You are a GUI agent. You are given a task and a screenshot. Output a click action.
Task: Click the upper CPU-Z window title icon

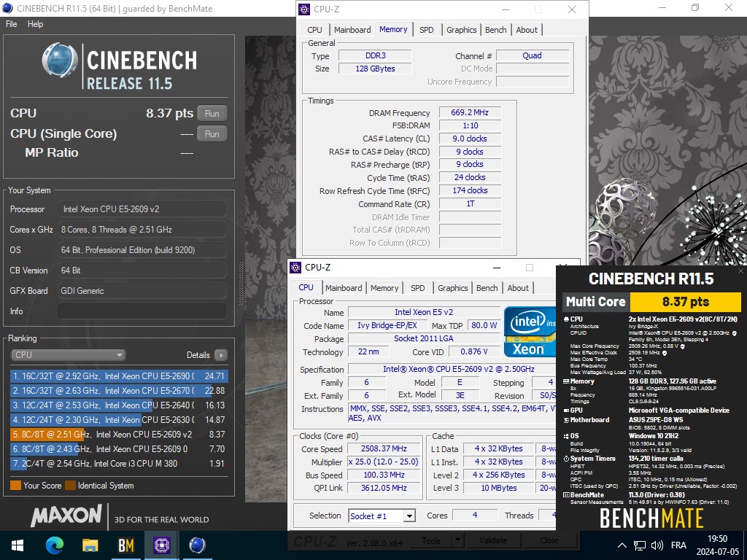click(304, 9)
